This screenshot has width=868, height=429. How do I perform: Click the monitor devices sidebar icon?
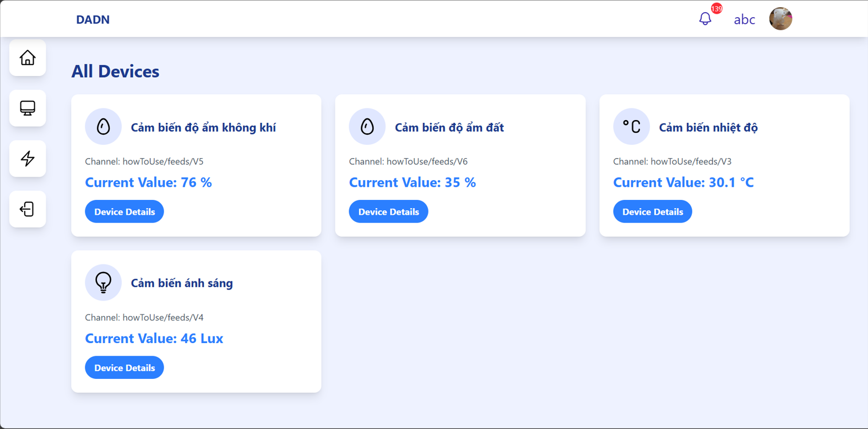(x=28, y=108)
